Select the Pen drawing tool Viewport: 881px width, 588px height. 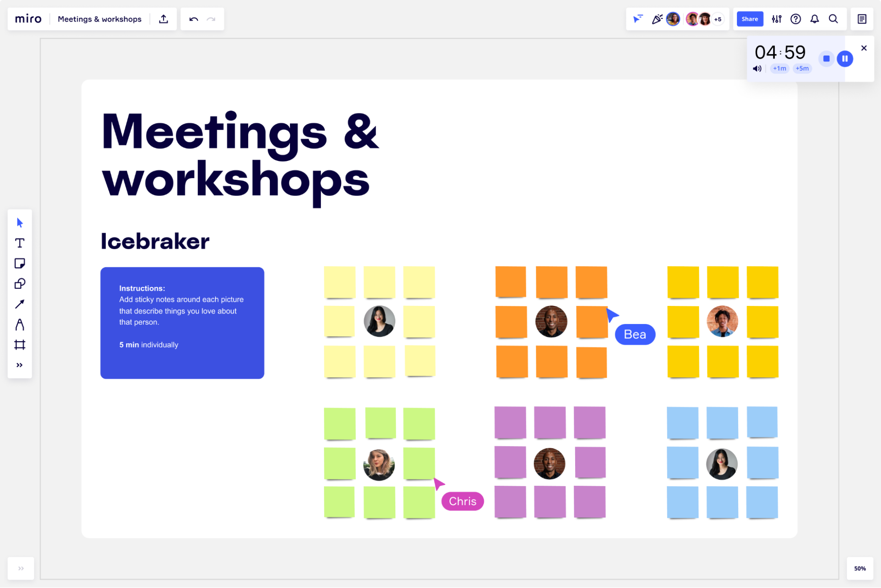19,325
